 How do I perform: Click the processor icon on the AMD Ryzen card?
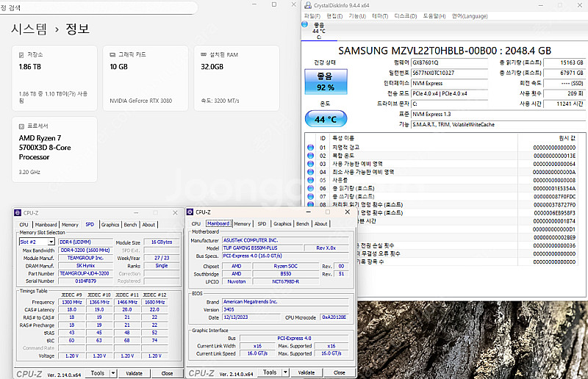pyautogui.click(x=21, y=126)
